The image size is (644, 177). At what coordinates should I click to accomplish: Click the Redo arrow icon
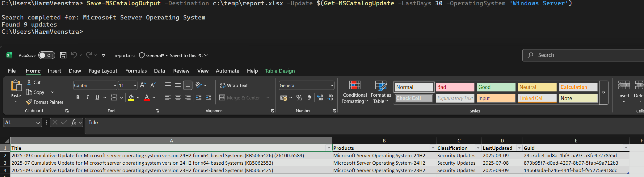[x=89, y=55]
